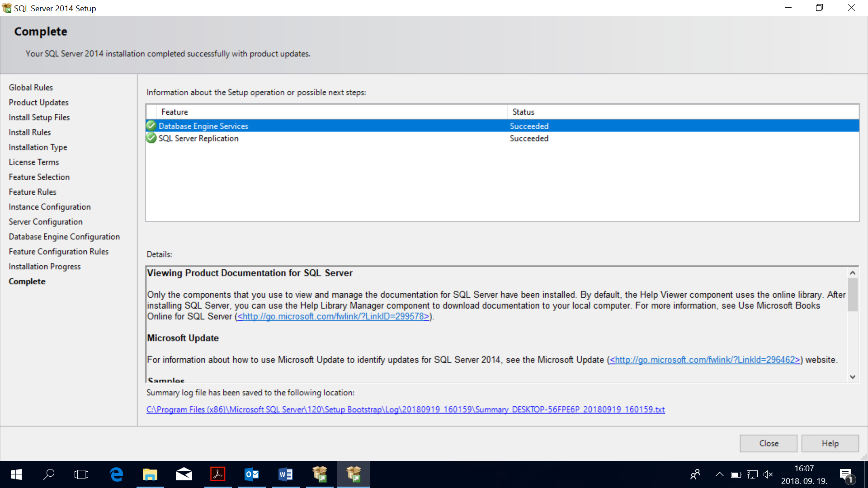Select the Database Engine Services row
Screen dimensions: 868x488
[502, 126]
